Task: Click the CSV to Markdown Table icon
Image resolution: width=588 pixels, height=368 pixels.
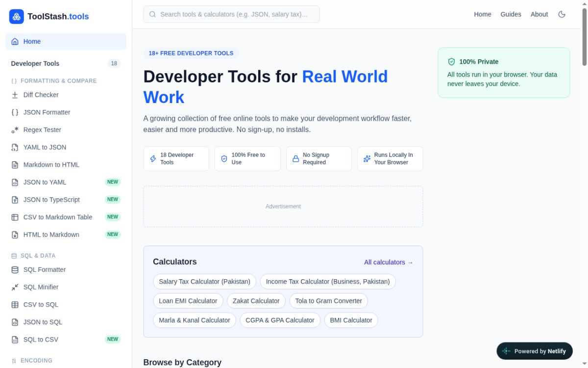Action: click(15, 217)
